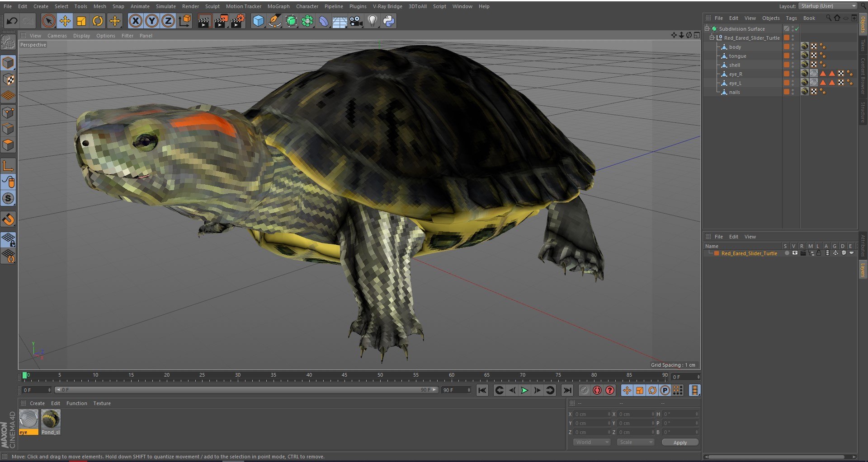Add a Floor environment object
This screenshot has width=868, height=462.
coord(340,21)
